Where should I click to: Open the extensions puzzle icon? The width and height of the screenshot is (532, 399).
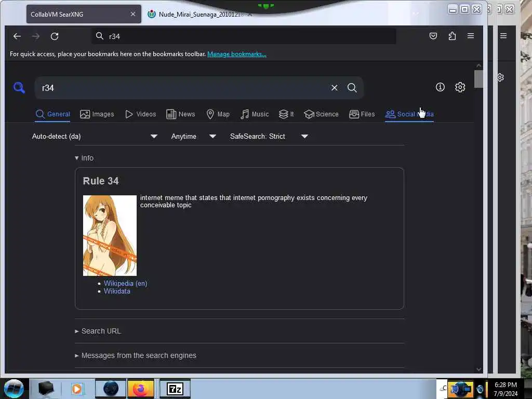pyautogui.click(x=452, y=36)
